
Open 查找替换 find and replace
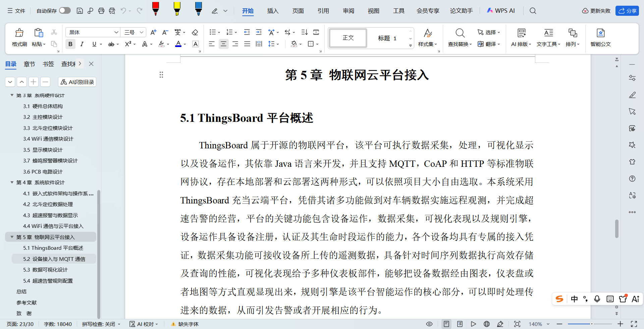click(x=460, y=37)
